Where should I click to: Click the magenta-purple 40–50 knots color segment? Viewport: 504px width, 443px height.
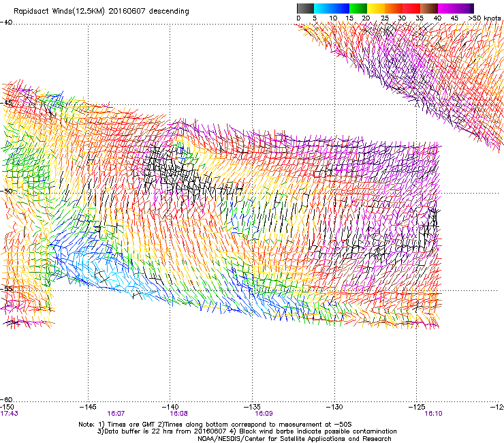[456, 8]
